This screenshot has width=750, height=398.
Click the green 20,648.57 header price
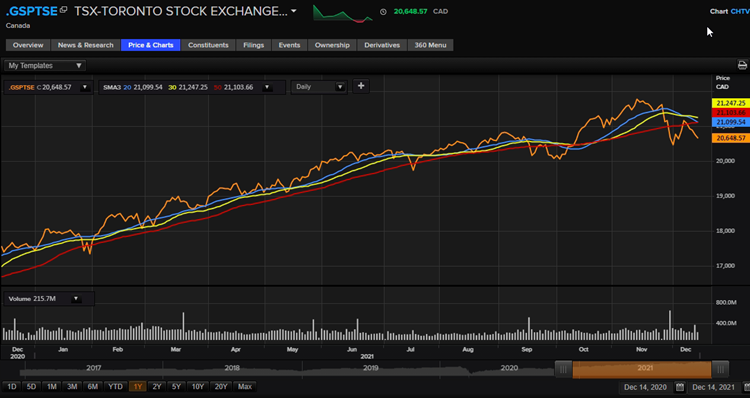410,11
